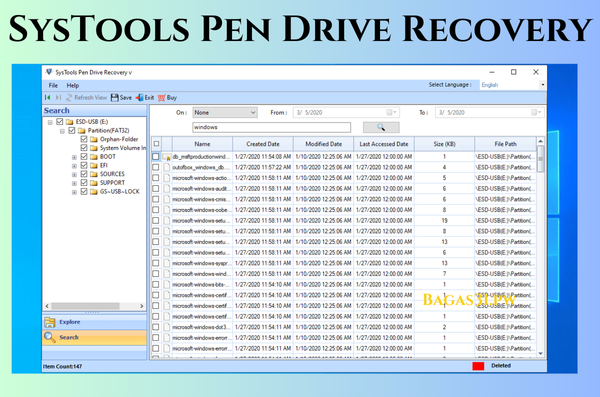
Task: Click the tree panel horizontal scrollbar thumb
Action: (85, 306)
